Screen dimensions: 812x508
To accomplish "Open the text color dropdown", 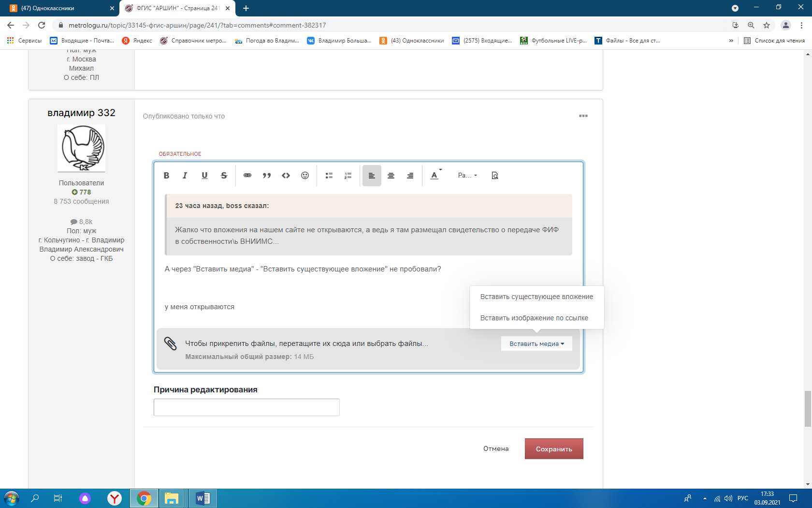I will [x=435, y=176].
